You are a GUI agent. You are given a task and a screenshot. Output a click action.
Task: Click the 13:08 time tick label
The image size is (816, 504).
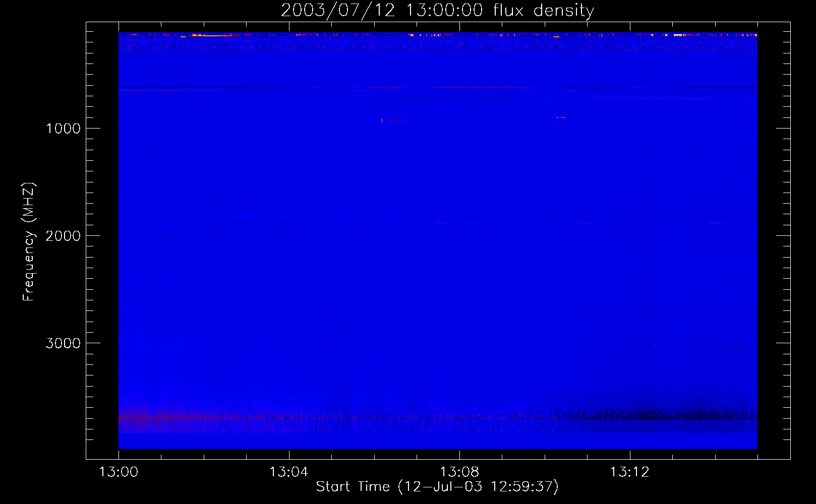pyautogui.click(x=459, y=472)
